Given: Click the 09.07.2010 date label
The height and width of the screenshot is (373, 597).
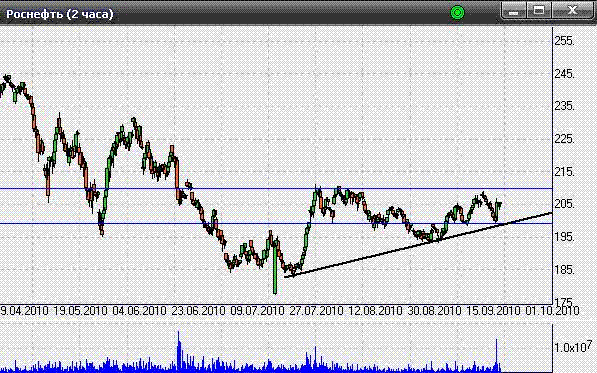Looking at the screenshot, I should 257,311.
